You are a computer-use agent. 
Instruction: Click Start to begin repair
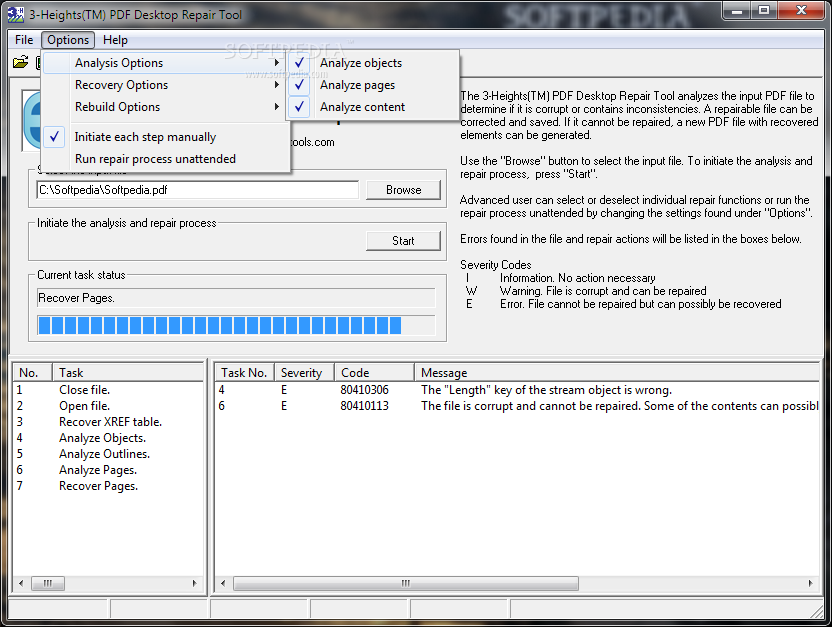click(x=403, y=241)
